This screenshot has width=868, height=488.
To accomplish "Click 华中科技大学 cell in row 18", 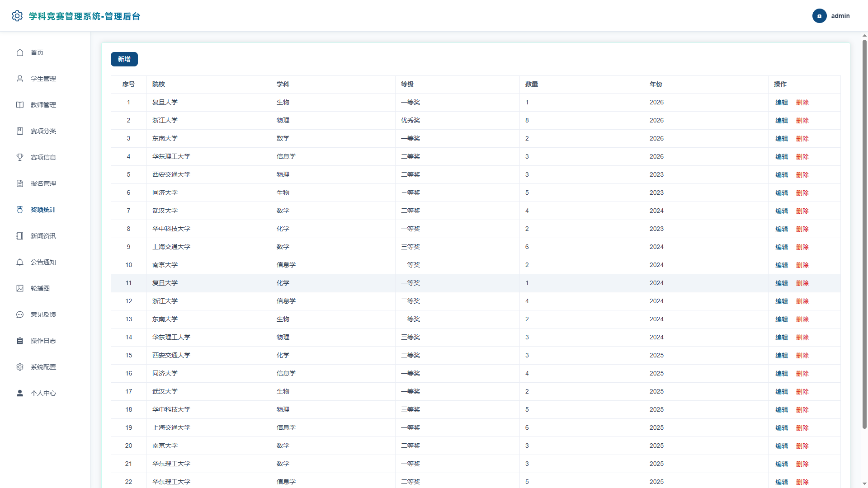I will pyautogui.click(x=209, y=410).
